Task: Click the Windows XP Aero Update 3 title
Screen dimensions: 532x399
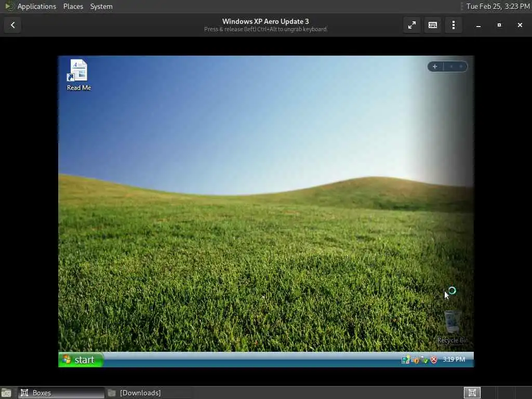Action: [265, 21]
